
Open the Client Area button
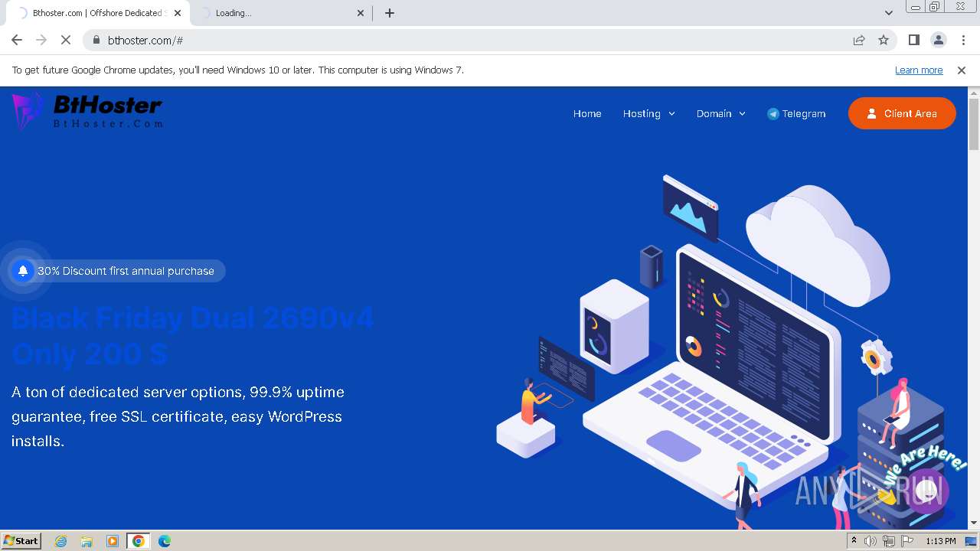click(902, 113)
